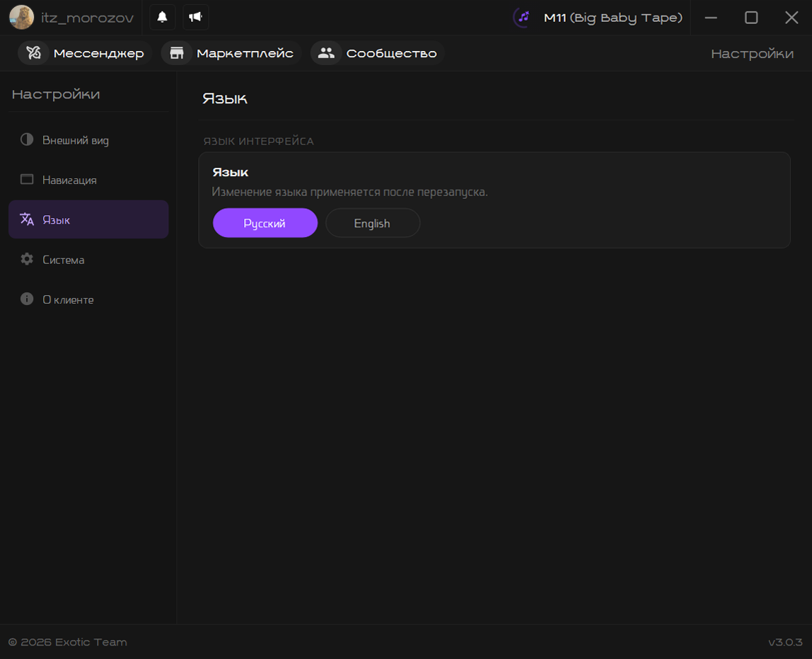This screenshot has height=659, width=812.
Task: Open the О клиенте section
Action: tap(88, 299)
